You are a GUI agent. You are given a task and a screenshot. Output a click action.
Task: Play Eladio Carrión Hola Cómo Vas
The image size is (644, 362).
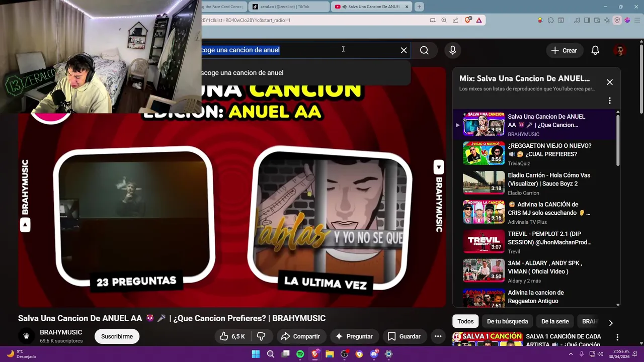point(534,183)
